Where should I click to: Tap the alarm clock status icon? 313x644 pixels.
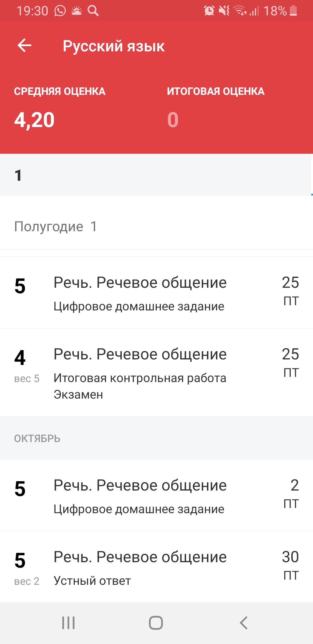[209, 11]
